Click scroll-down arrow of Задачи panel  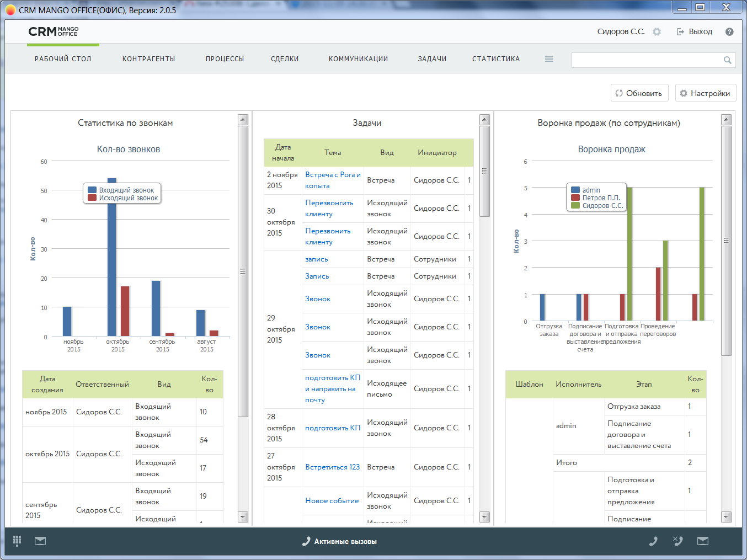click(x=484, y=517)
